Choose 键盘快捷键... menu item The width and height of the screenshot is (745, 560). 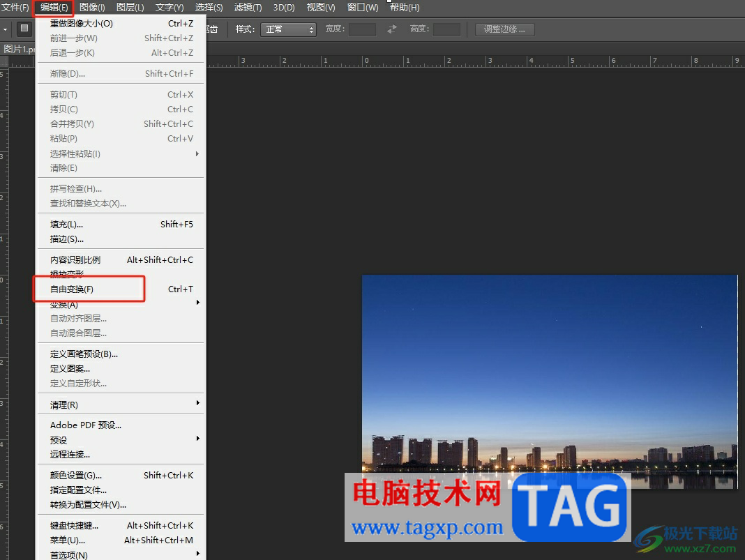pyautogui.click(x=74, y=525)
